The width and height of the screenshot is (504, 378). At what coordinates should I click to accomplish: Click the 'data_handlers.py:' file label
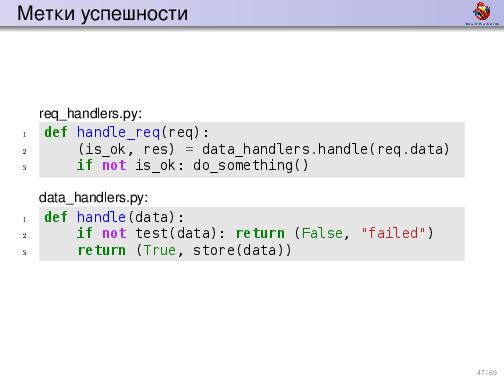coord(93,198)
